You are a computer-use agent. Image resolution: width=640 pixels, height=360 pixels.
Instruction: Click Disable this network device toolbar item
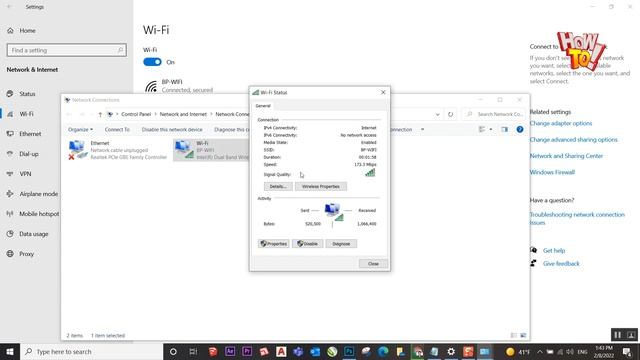click(172, 129)
